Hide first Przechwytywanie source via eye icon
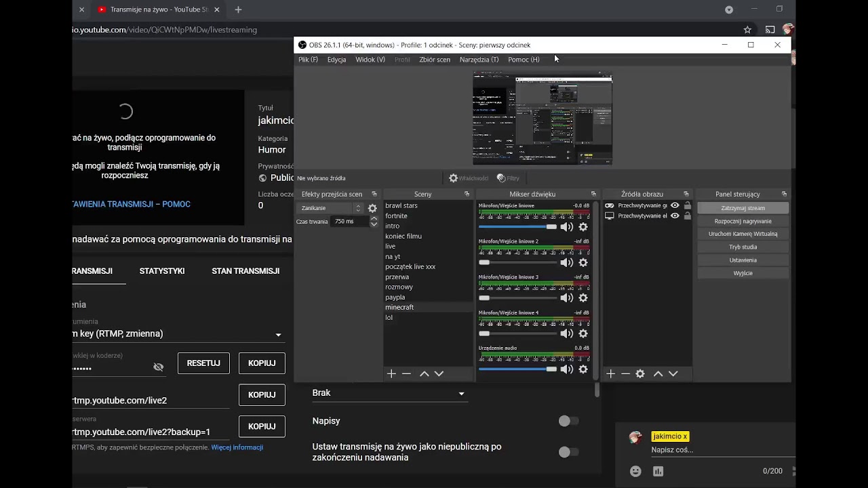Screen dimensions: 868x488 coord(675,205)
